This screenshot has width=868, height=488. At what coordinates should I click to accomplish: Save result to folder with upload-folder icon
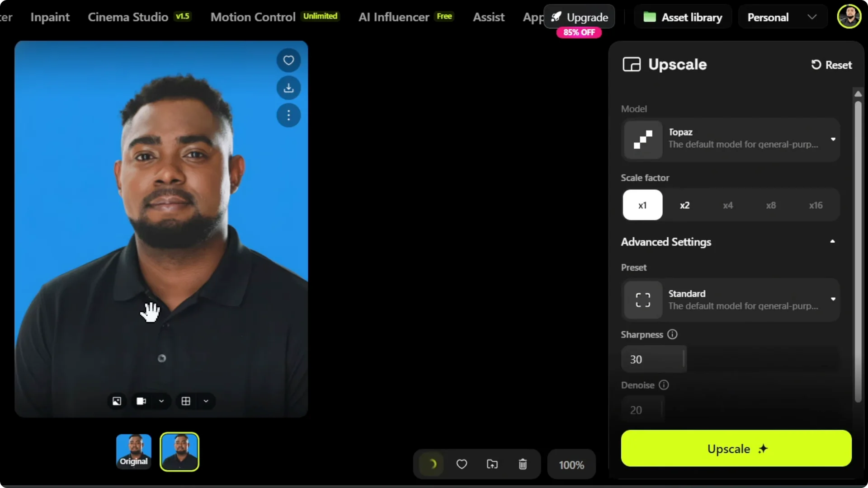(492, 464)
